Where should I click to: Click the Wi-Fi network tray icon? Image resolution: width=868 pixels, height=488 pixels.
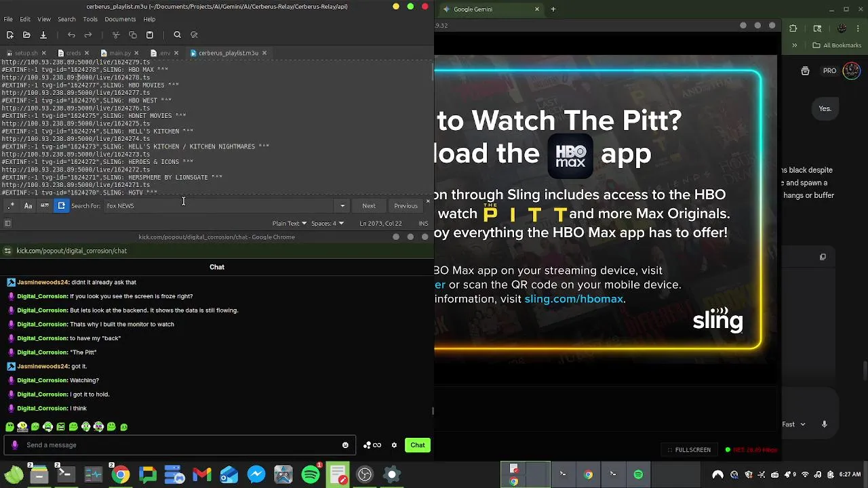[x=805, y=474]
